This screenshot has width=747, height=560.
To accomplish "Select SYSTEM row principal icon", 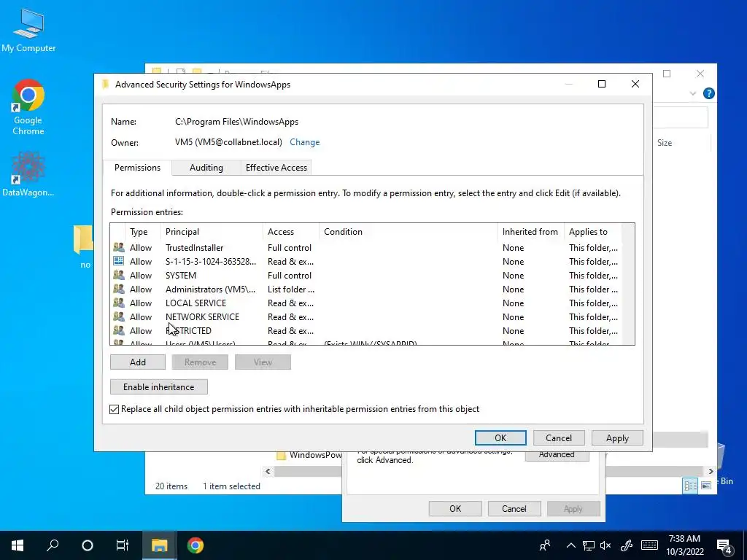I will pos(119,275).
